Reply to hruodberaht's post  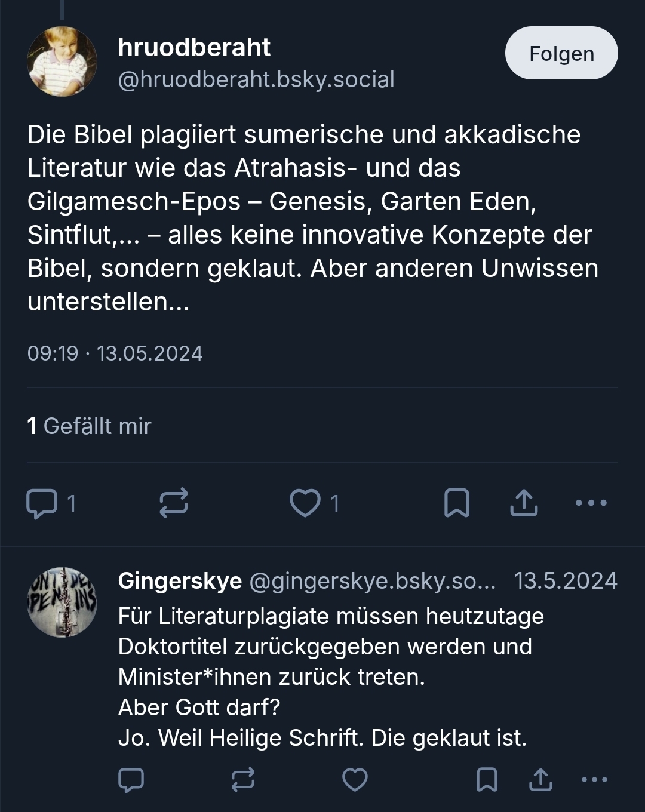click(x=42, y=503)
